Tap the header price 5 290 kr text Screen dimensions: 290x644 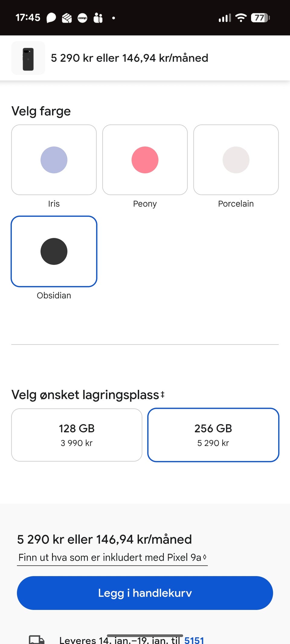tap(129, 58)
